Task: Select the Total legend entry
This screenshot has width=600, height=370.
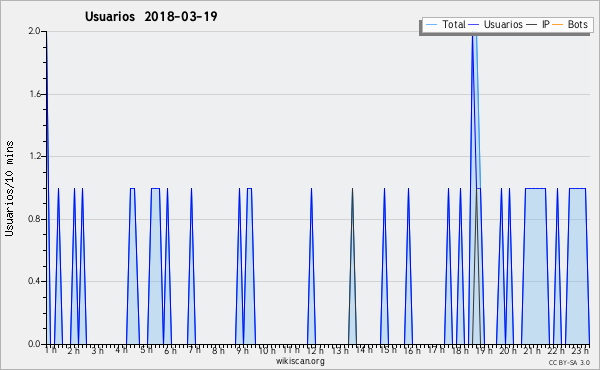Action: [x=445, y=24]
